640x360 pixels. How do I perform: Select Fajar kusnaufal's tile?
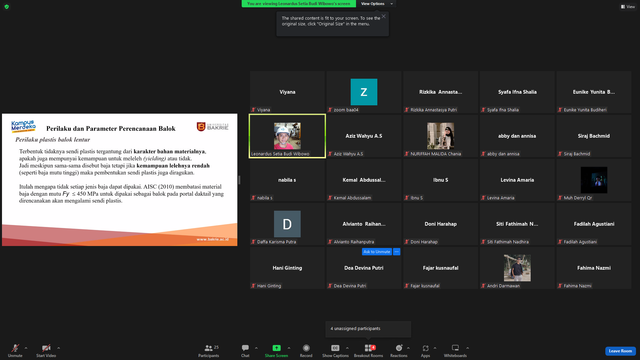(x=440, y=268)
